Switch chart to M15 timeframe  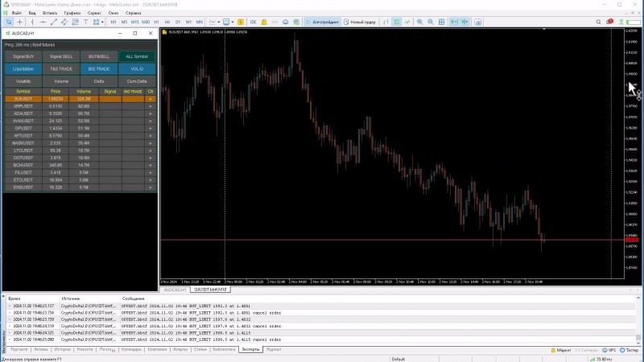[134, 23]
